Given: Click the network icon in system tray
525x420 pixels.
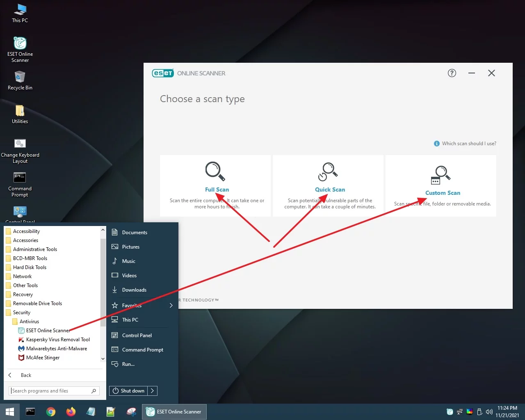Looking at the screenshot, I should coord(460,412).
